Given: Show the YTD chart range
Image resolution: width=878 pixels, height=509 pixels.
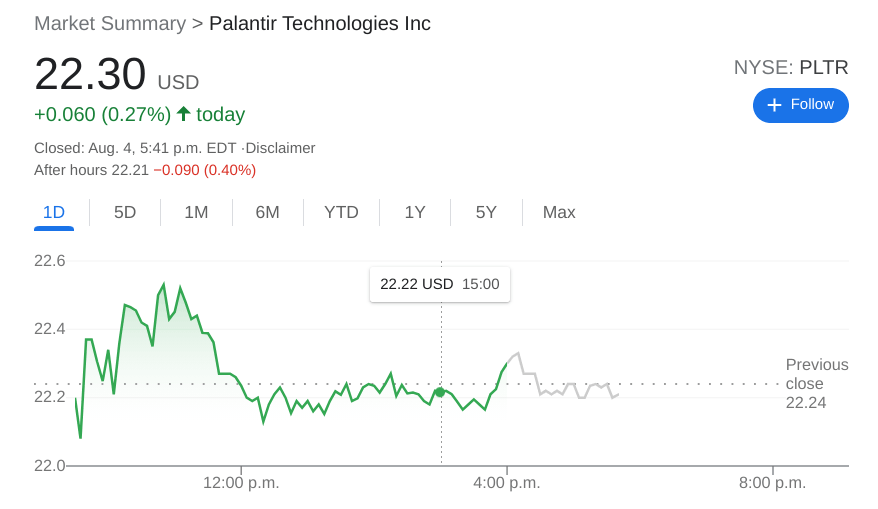Looking at the screenshot, I should point(341,212).
